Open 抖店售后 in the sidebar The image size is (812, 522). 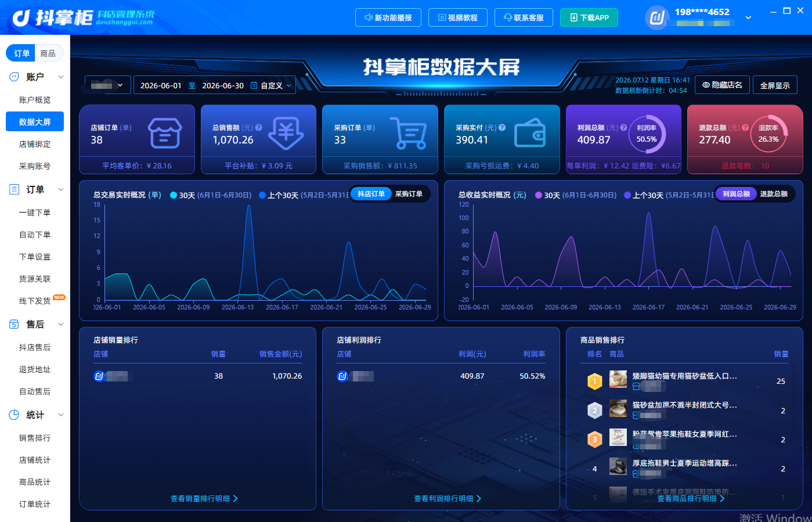click(35, 347)
